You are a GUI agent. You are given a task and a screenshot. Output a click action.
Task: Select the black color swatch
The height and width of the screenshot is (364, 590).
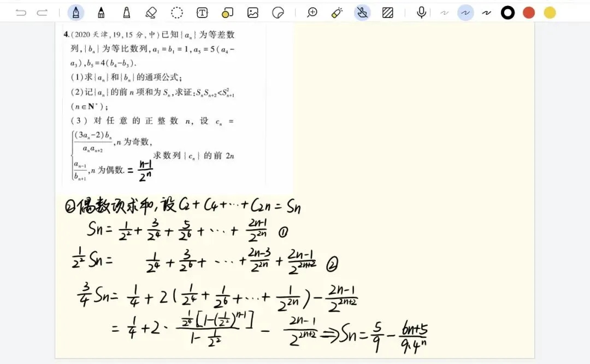[508, 12]
